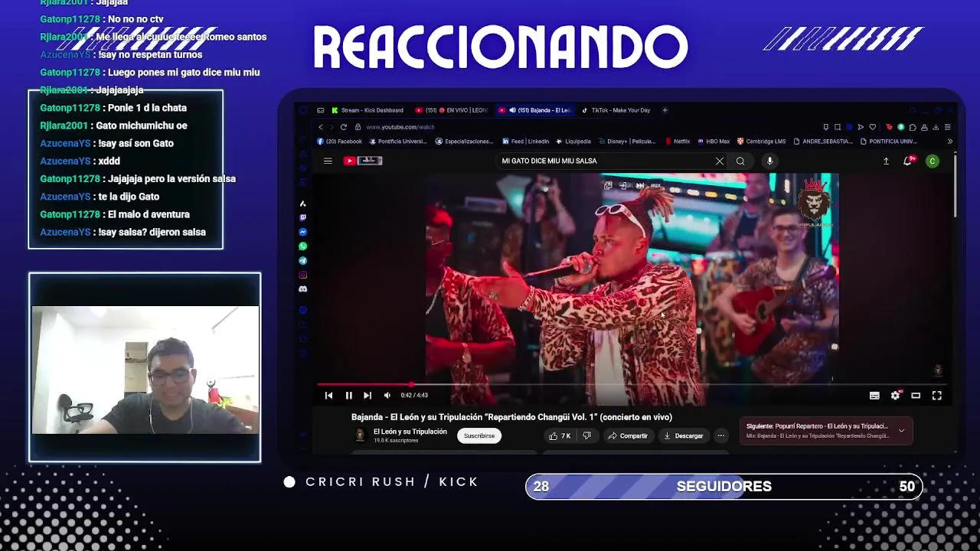
Task: Skip to the next video
Action: [x=367, y=395]
